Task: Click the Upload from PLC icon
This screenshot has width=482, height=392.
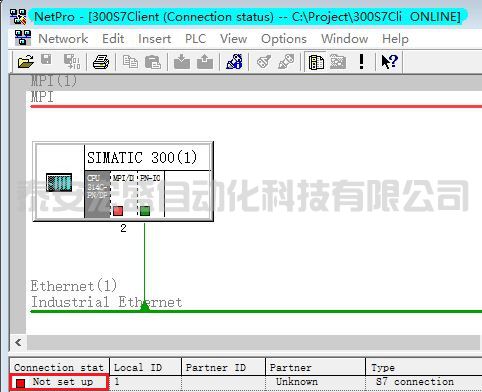Action: 205,62
